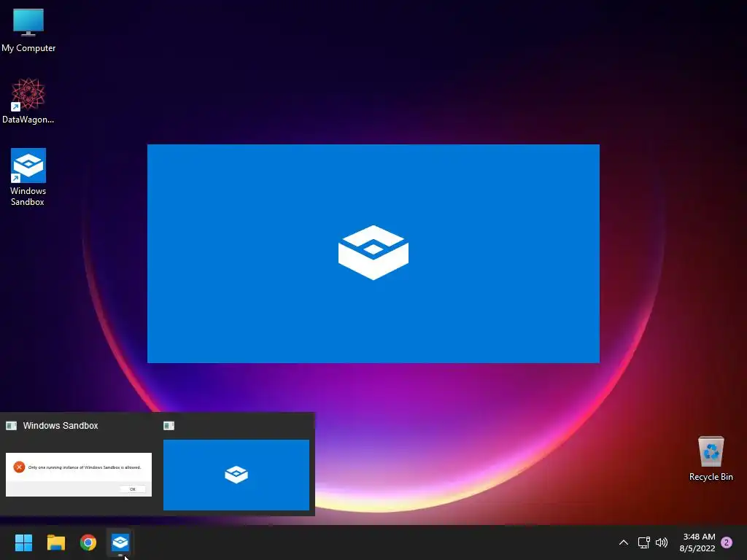Image resolution: width=747 pixels, height=560 pixels.
Task: Click the 'Only one running instance' error message
Action: point(85,467)
